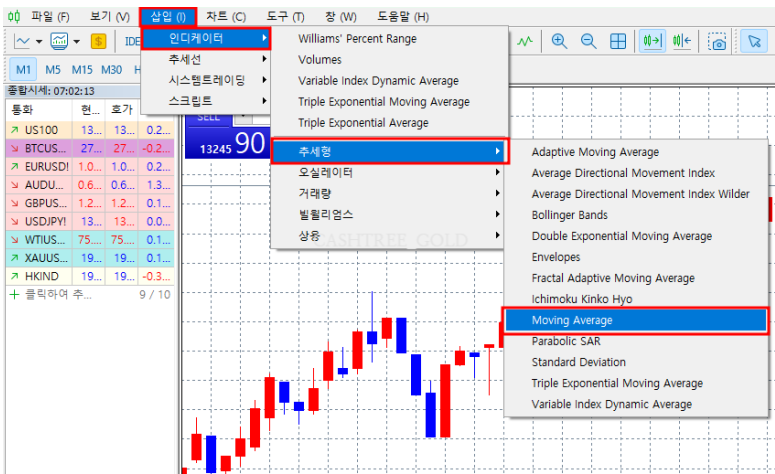The image size is (775, 474).
Task: Select Ichimoku Kinko Hyo
Action: 582,299
